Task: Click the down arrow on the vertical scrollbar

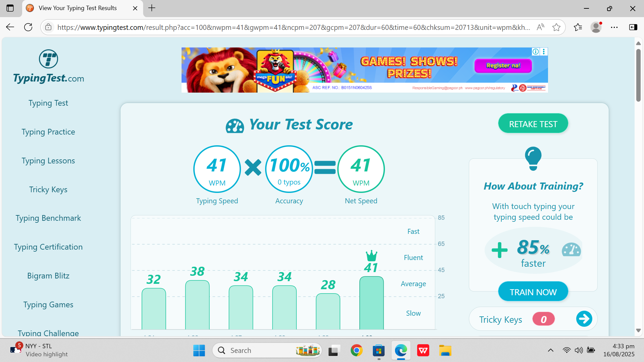Action: 638,331
